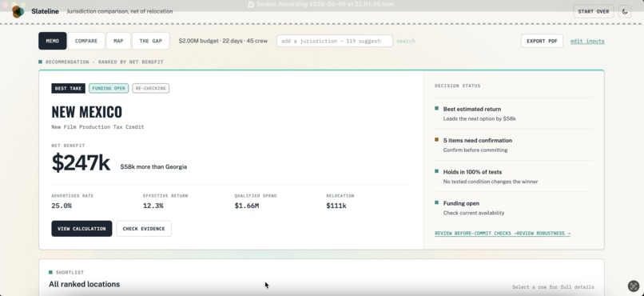Click the $1.66M qualified spend value
Image resolution: width=644 pixels, height=296 pixels.
coord(247,206)
